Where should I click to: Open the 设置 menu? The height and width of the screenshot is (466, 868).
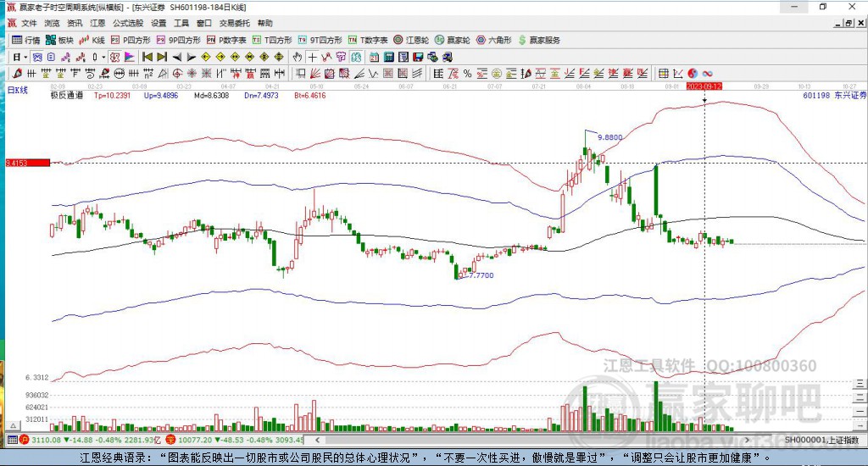(x=159, y=23)
